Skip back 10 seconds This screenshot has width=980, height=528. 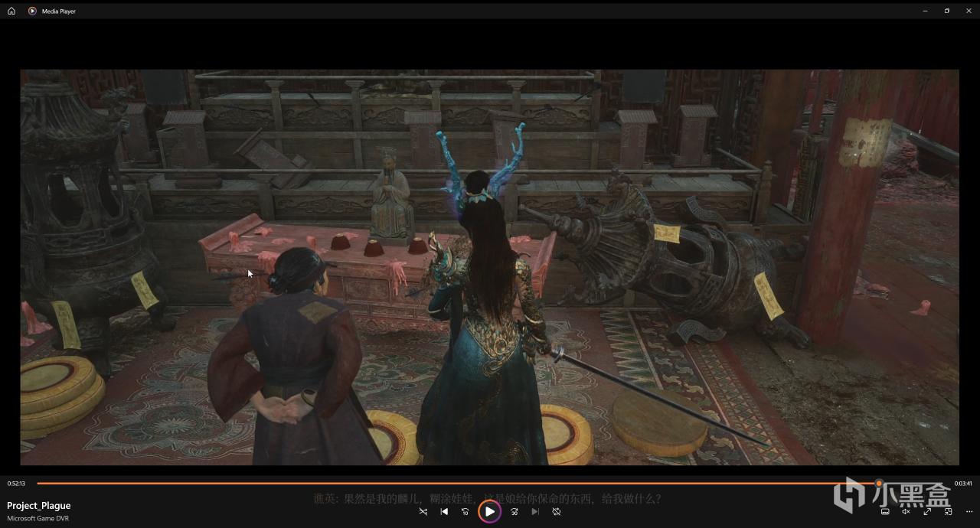pyautogui.click(x=465, y=511)
